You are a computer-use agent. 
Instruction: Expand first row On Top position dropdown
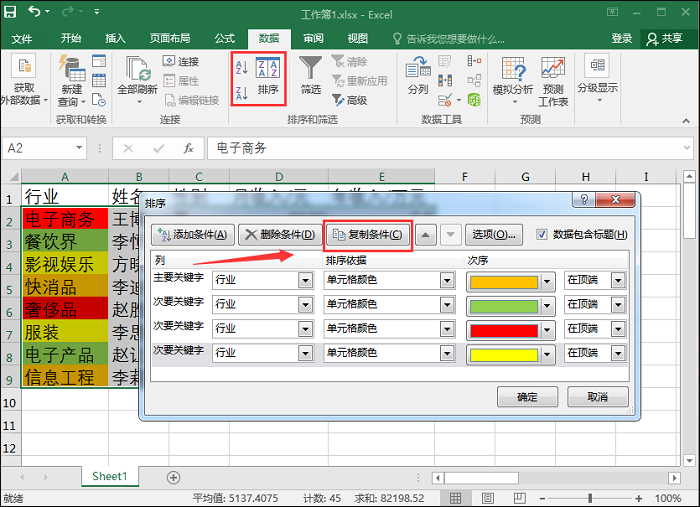coord(618,281)
